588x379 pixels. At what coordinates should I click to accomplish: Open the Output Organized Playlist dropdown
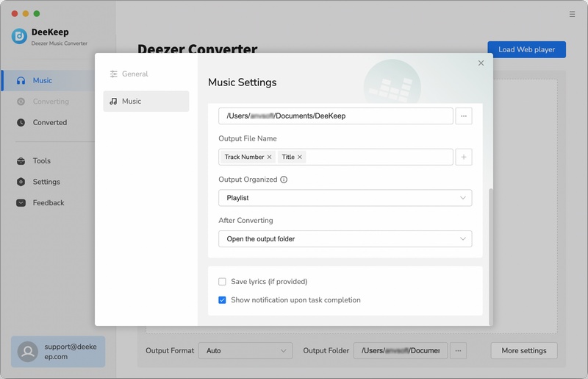[345, 198]
